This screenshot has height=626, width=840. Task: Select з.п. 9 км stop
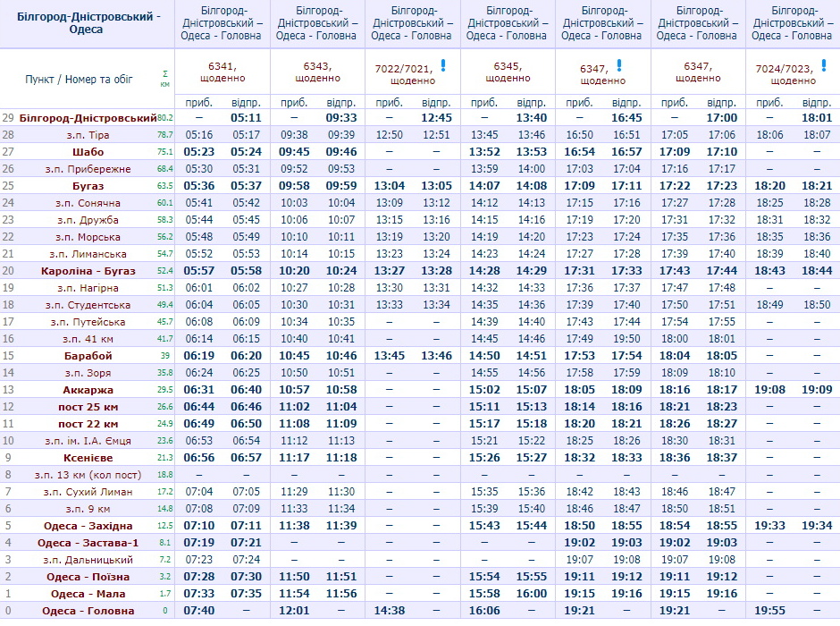(88, 509)
